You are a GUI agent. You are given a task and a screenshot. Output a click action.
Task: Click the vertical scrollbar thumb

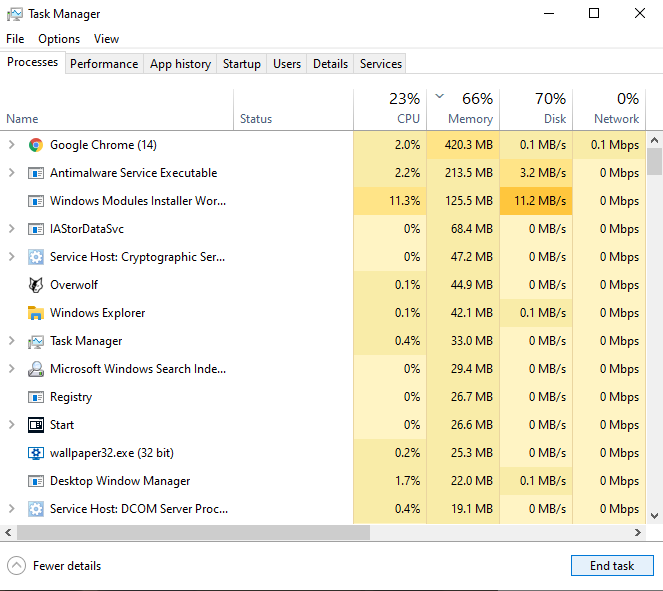[655, 161]
